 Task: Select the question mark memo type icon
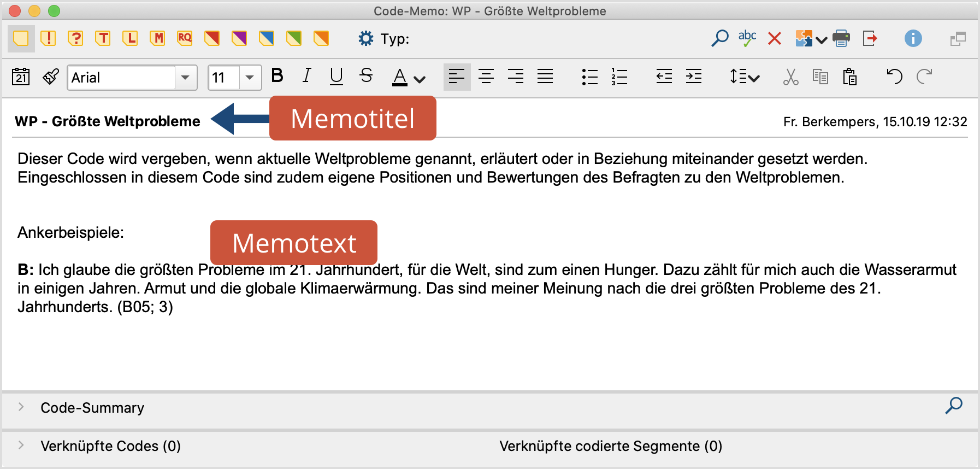tap(75, 38)
